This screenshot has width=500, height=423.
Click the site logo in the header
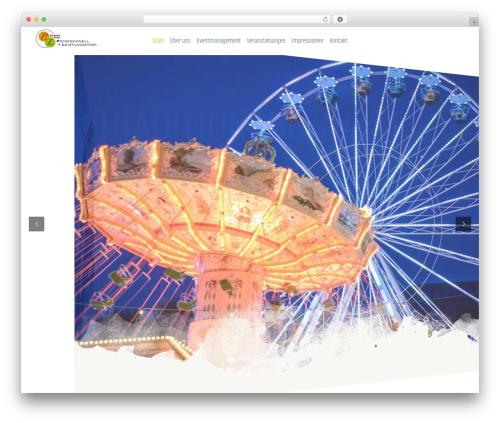[x=66, y=39]
